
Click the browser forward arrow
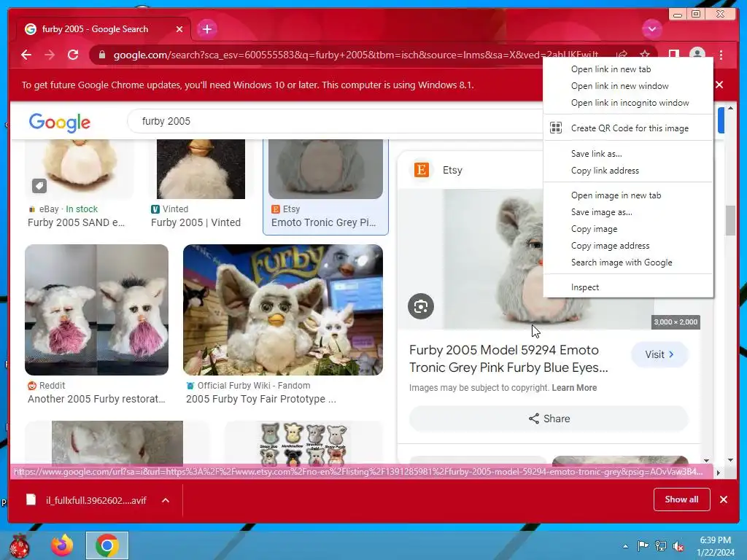point(50,55)
